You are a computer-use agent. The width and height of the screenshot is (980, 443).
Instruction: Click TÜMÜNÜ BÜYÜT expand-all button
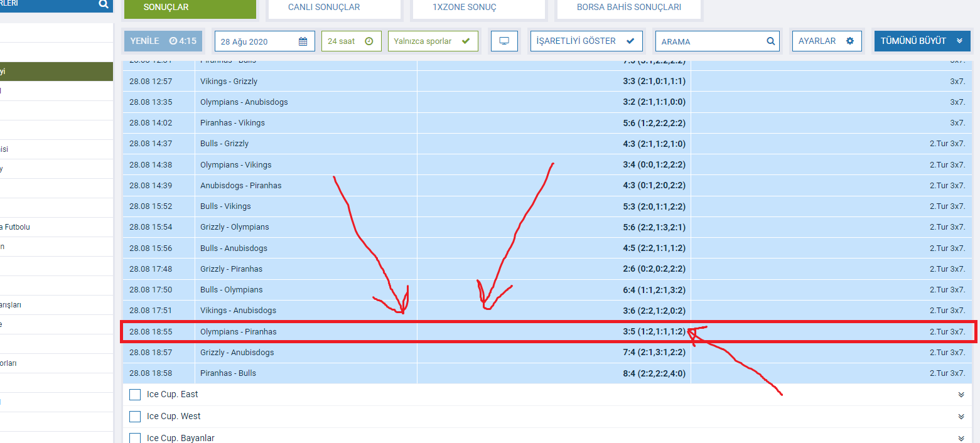(922, 41)
